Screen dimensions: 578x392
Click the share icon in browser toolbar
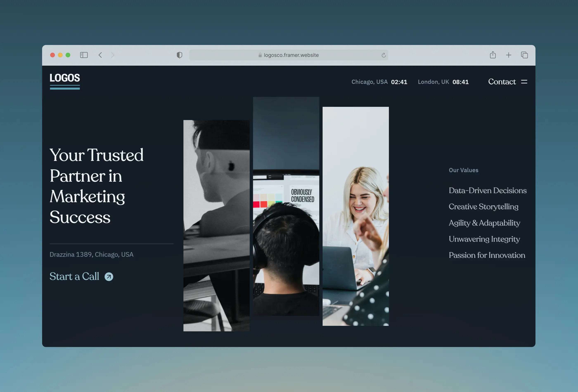tap(493, 55)
